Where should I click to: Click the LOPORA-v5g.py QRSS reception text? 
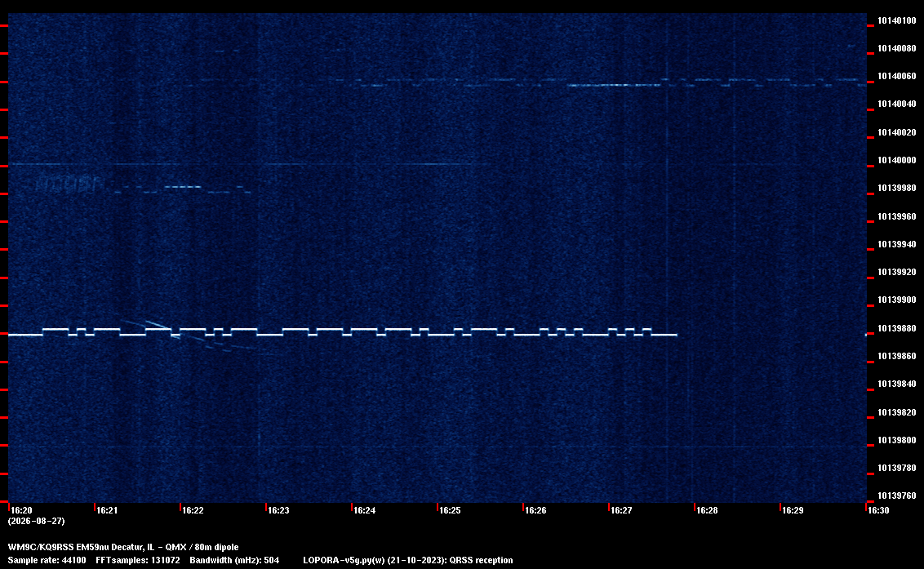tap(408, 560)
